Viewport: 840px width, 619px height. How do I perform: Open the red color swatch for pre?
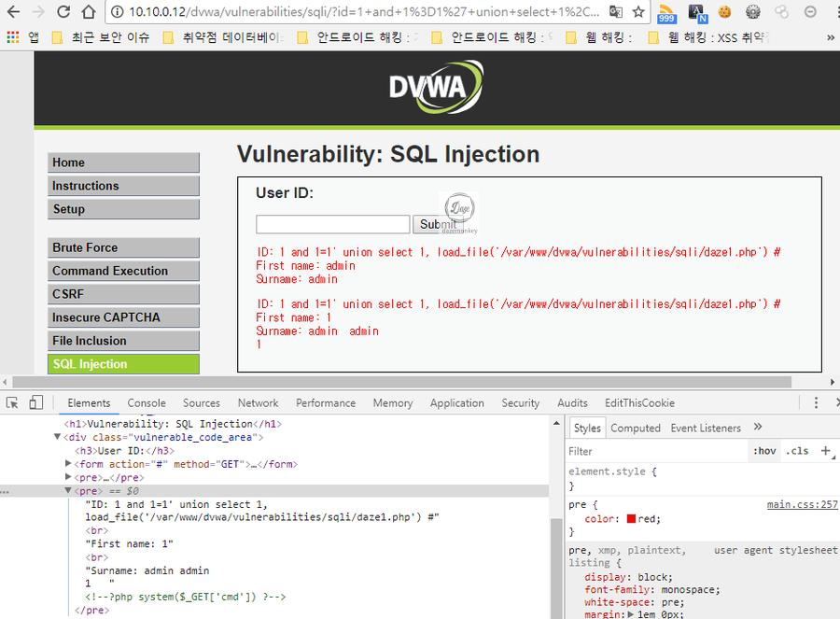coord(631,519)
